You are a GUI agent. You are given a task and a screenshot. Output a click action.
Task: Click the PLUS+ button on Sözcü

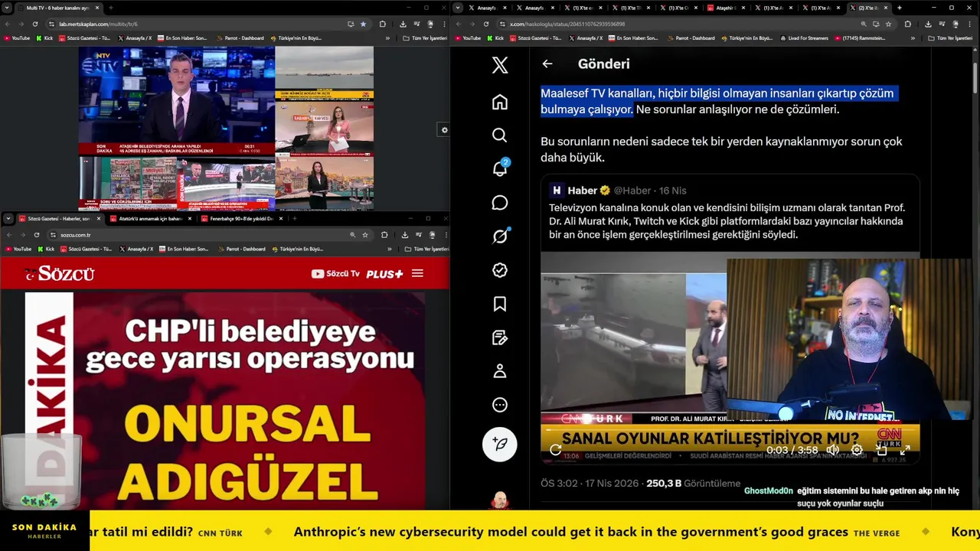(384, 273)
